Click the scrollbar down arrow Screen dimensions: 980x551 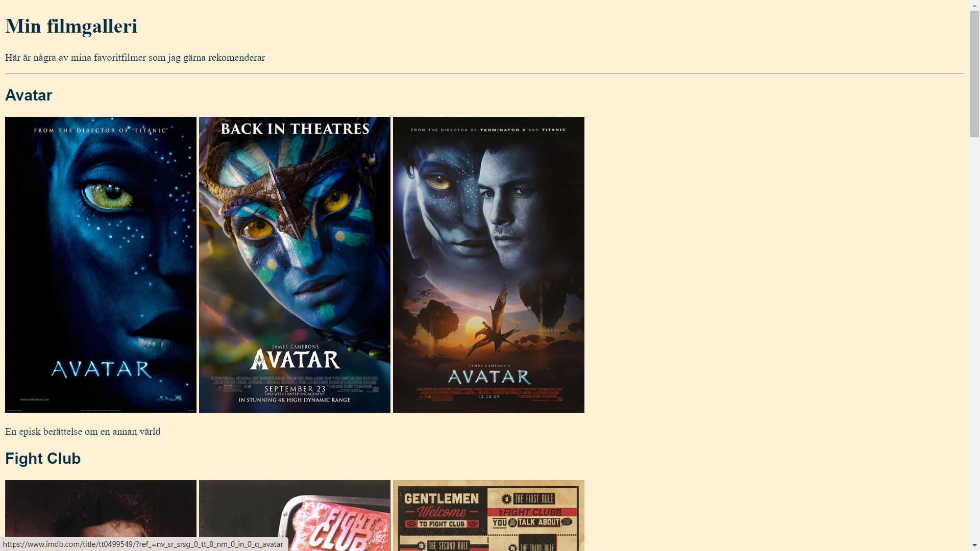(x=975, y=546)
